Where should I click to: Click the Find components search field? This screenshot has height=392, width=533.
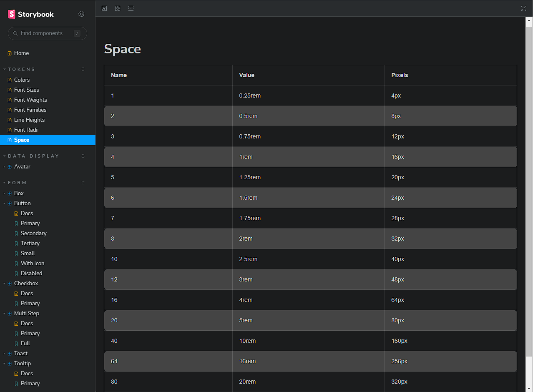pyautogui.click(x=47, y=33)
